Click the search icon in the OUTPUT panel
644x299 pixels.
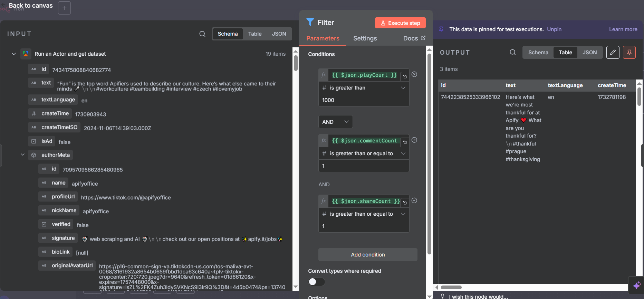[513, 52]
